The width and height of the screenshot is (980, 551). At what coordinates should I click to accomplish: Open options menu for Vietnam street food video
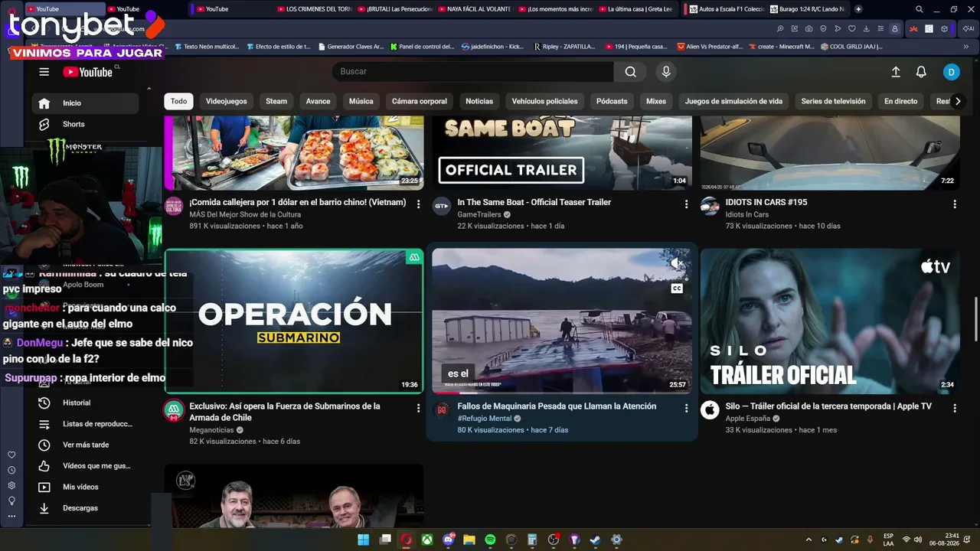tap(418, 204)
